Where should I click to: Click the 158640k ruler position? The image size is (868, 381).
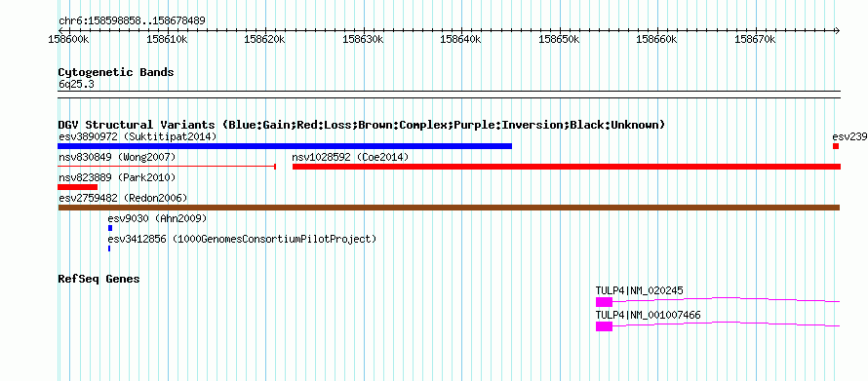tap(461, 39)
